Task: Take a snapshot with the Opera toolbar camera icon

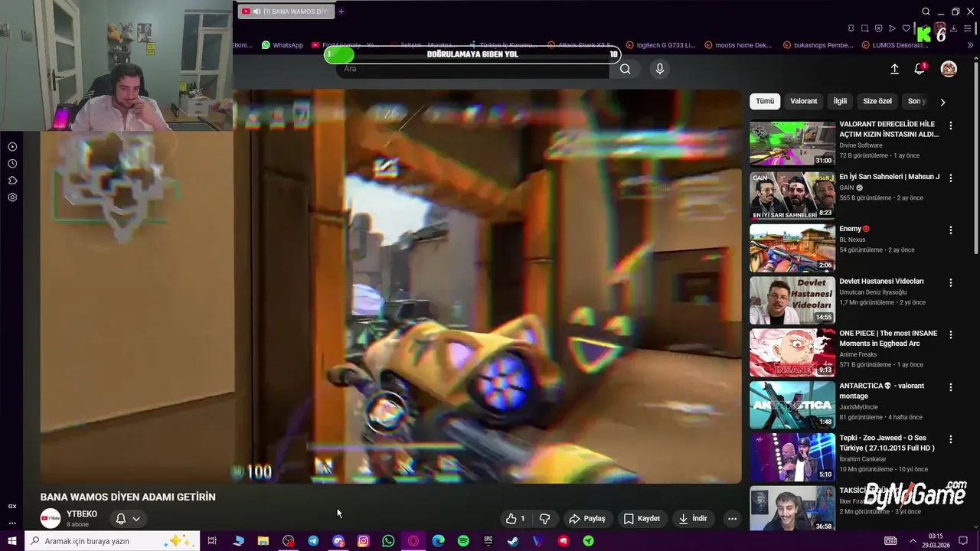Action: [864, 28]
